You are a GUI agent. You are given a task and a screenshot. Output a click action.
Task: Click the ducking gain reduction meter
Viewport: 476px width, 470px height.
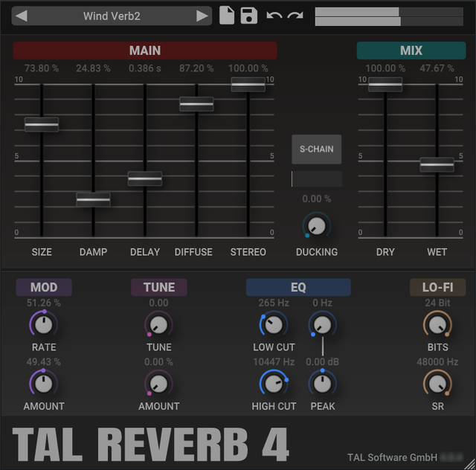click(317, 178)
